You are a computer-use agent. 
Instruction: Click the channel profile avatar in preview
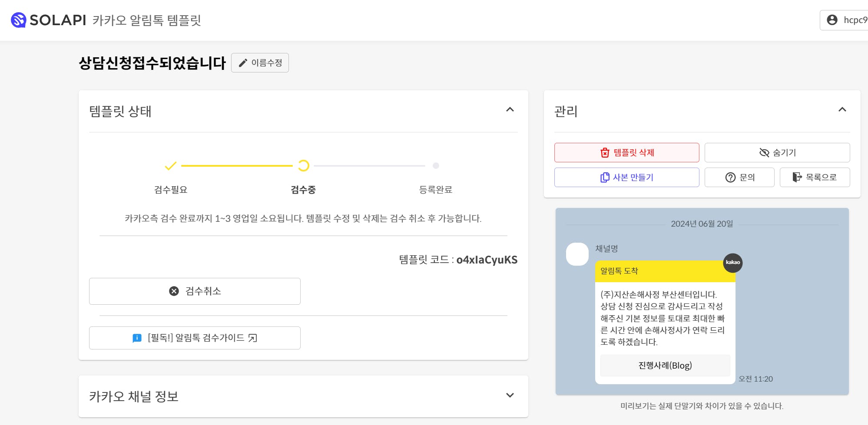[x=577, y=254]
